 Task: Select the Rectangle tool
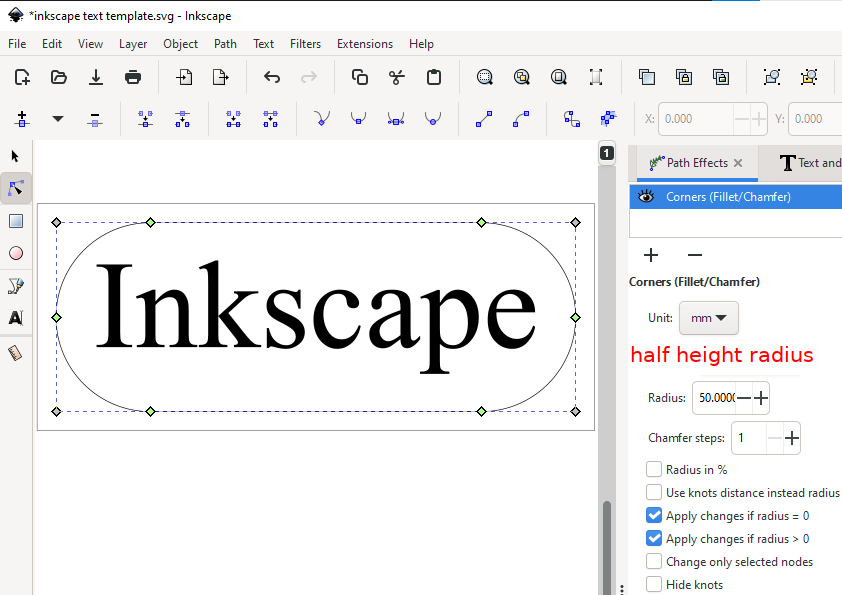[x=16, y=221]
